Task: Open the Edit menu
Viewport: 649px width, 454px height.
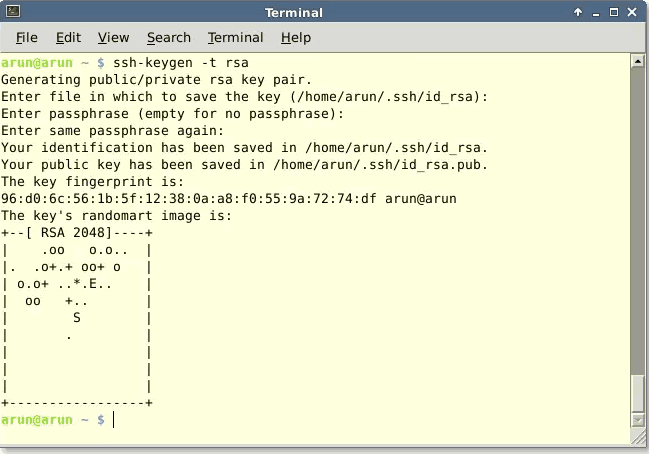Action: point(68,37)
